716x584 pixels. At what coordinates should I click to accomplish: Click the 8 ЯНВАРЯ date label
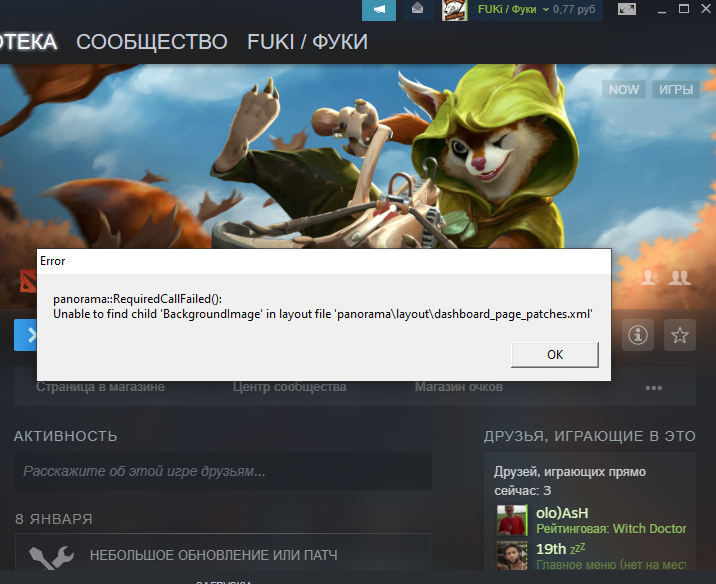[x=54, y=519]
